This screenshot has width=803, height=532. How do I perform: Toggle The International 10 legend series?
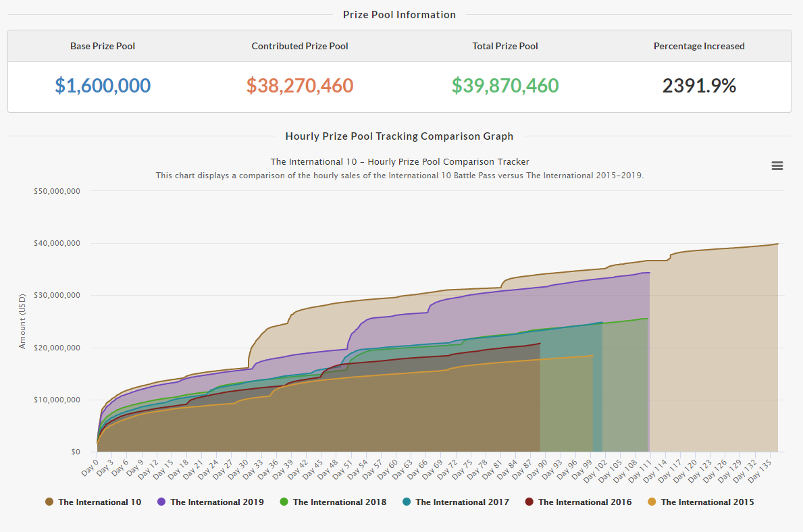click(x=93, y=502)
